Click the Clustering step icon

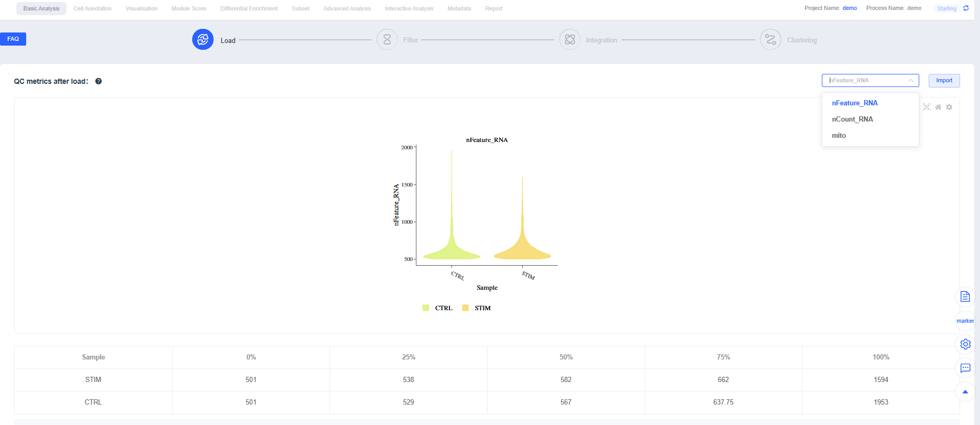(770, 40)
